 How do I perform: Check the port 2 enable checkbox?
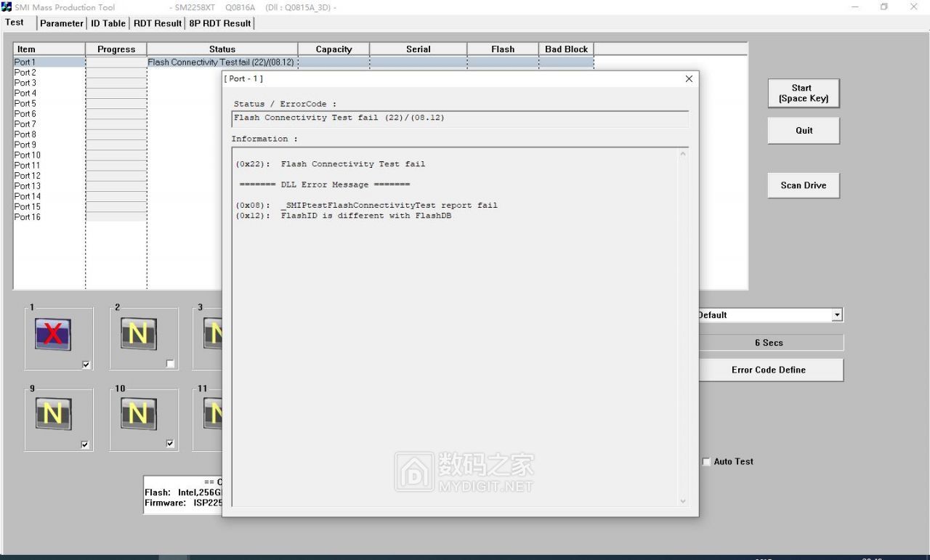click(x=170, y=365)
